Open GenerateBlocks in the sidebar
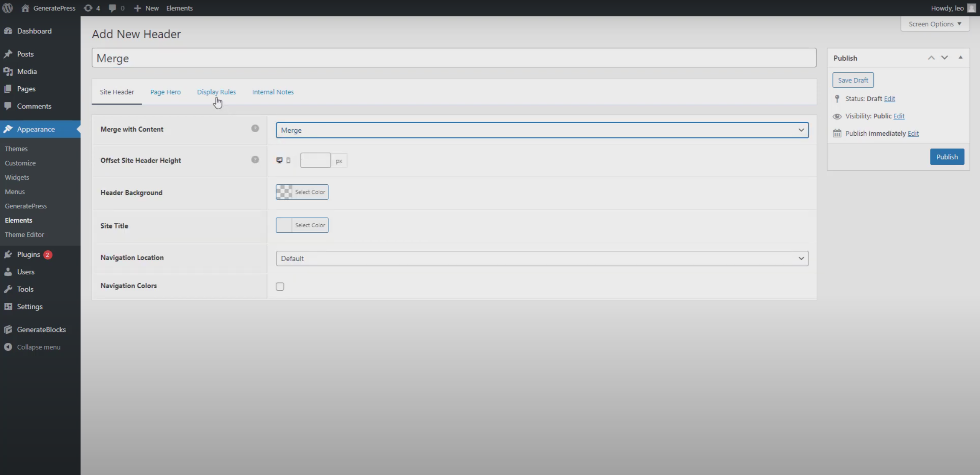 pos(41,329)
